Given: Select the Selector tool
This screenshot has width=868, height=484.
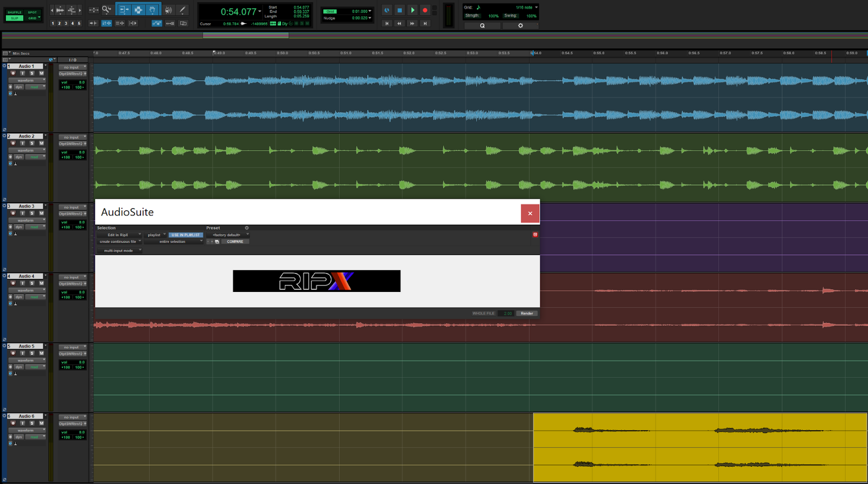Looking at the screenshot, I should pyautogui.click(x=138, y=10).
